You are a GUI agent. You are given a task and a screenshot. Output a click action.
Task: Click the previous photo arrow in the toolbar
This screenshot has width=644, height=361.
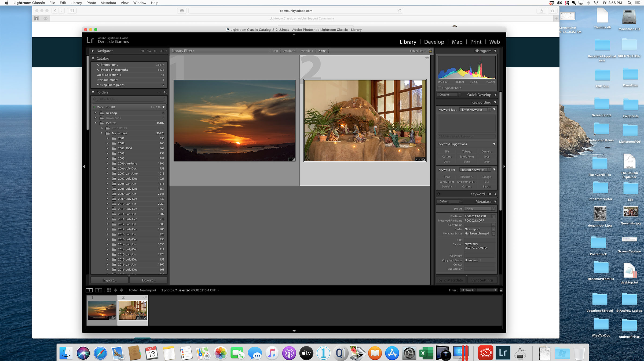tap(116, 290)
